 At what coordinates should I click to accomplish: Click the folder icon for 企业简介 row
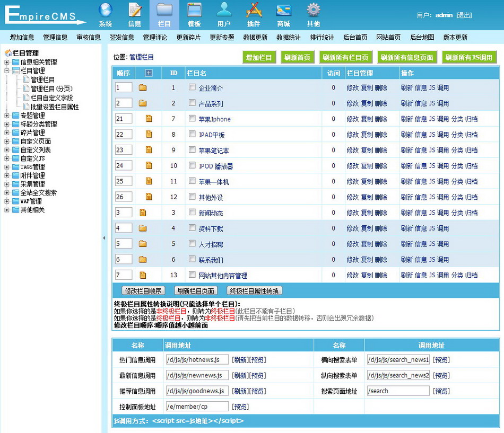[143, 87]
